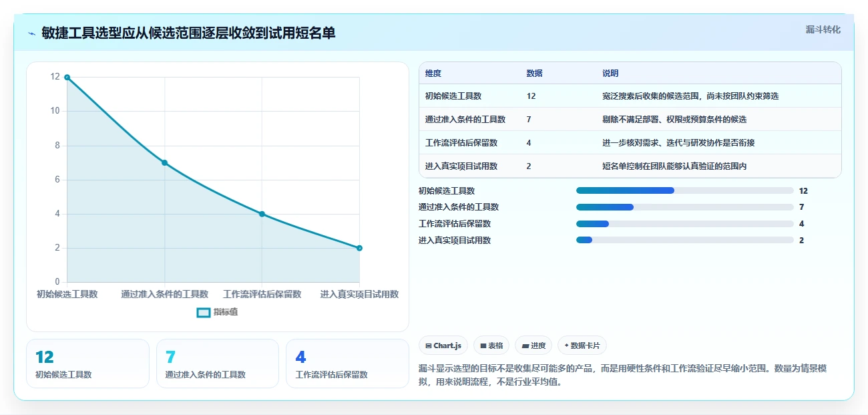Click the 进入真实项目试用数 progress bar
The width and height of the screenshot is (868, 415).
(x=684, y=241)
